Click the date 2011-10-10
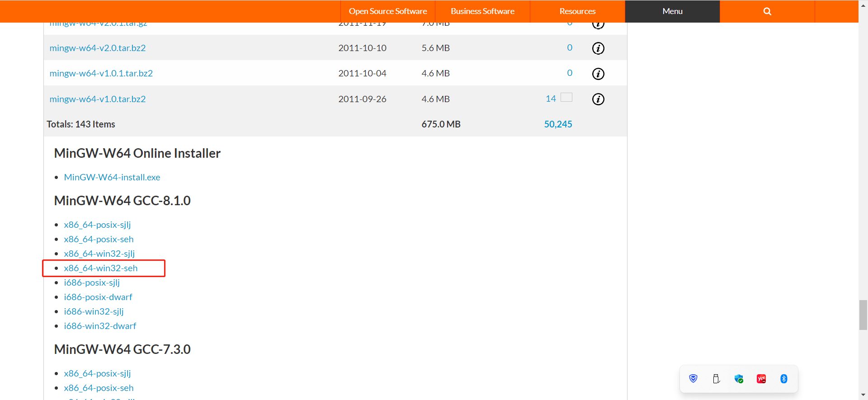This screenshot has height=400, width=868. [x=362, y=48]
